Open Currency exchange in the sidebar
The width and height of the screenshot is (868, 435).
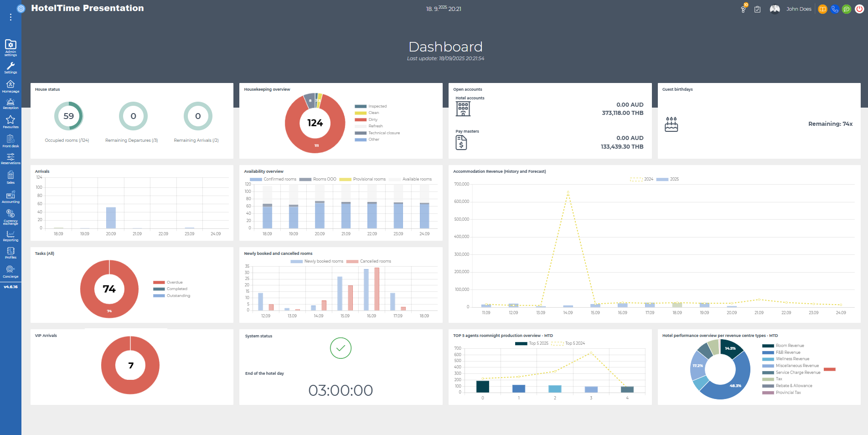(10, 217)
